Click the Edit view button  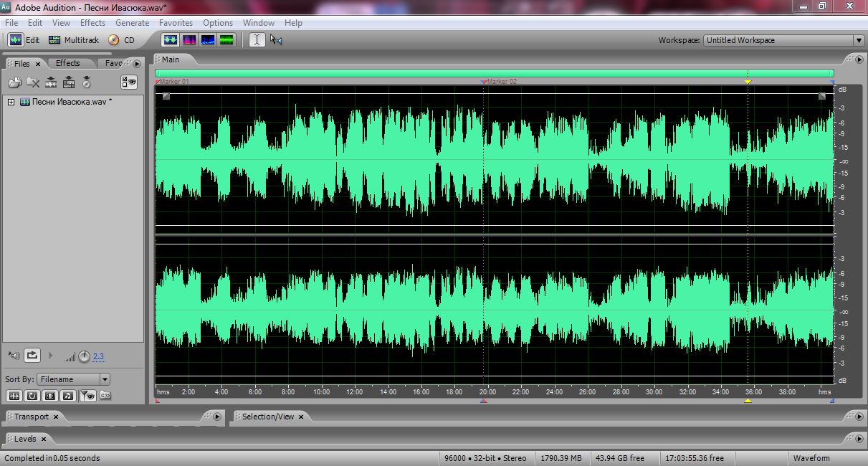(x=24, y=40)
